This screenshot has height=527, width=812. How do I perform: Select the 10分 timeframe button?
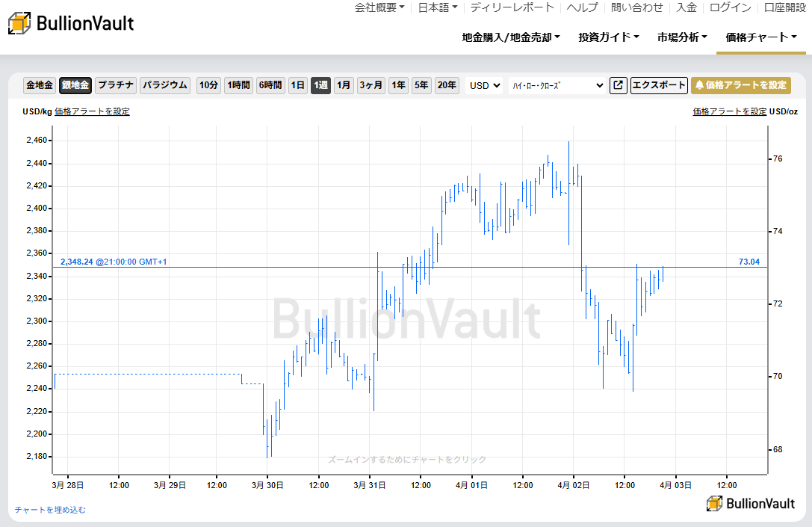coord(208,85)
